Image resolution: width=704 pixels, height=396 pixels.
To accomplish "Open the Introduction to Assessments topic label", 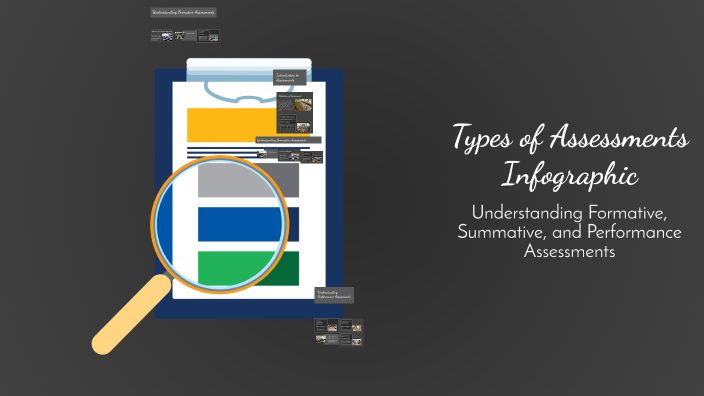I will [290, 77].
